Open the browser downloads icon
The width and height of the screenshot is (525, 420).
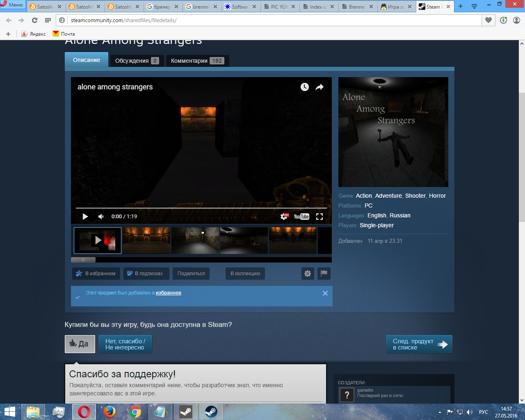coord(503,20)
